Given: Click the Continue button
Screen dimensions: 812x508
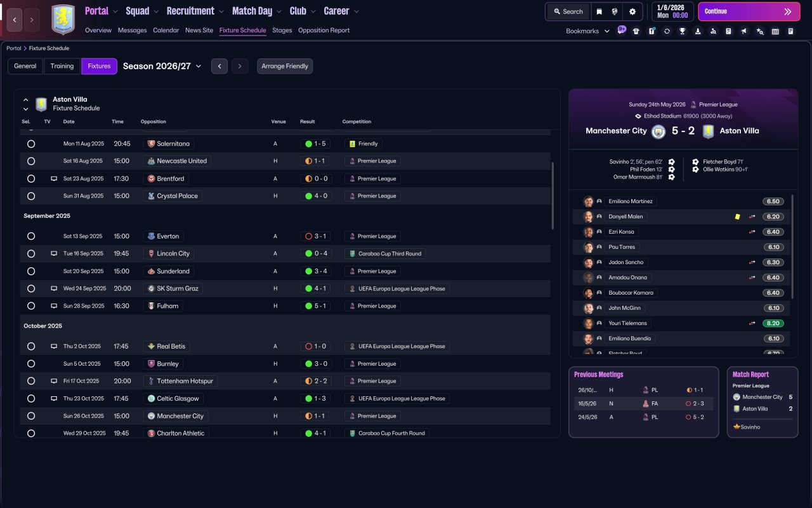Looking at the screenshot, I should [x=749, y=11].
